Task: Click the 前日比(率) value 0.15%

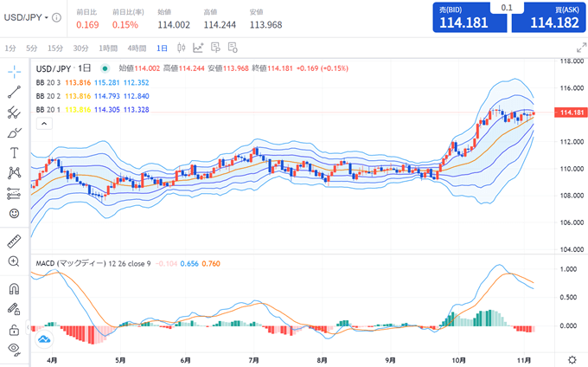Action: pyautogui.click(x=125, y=25)
